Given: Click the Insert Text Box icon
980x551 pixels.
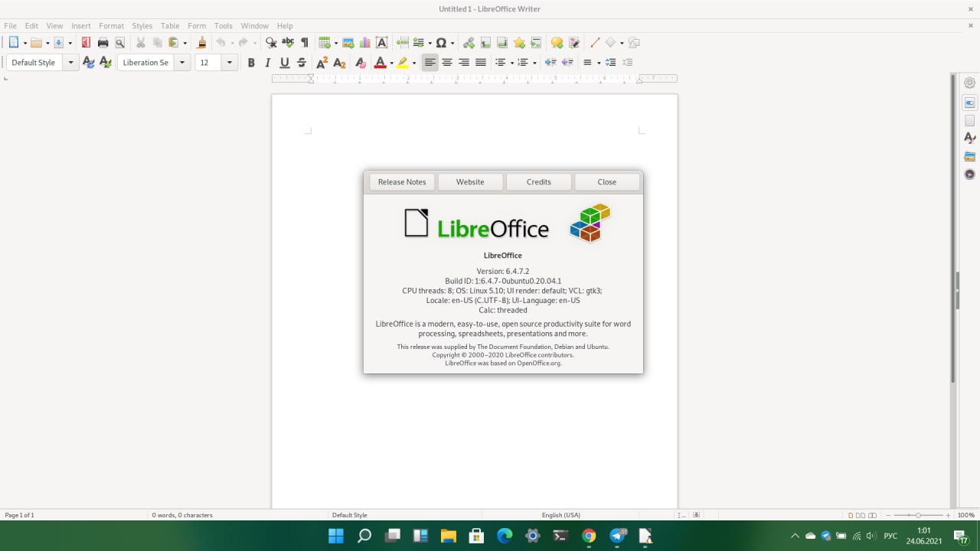Looking at the screenshot, I should point(382,43).
